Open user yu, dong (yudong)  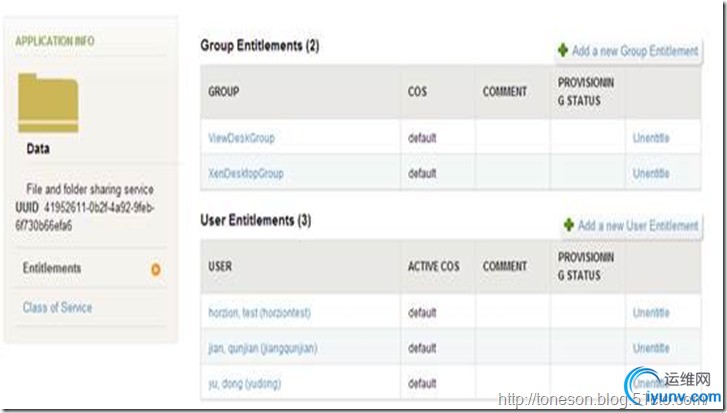tap(245, 384)
